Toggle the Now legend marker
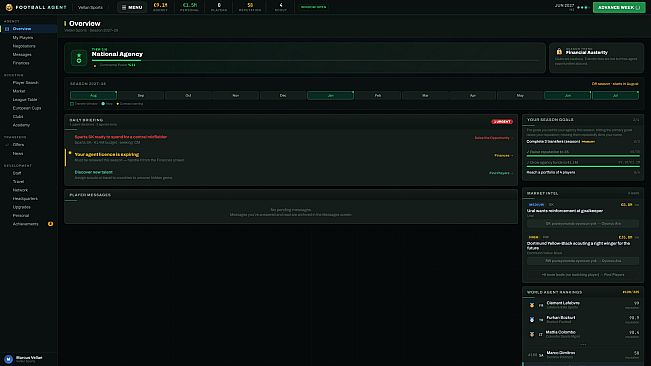Viewport: 651px width, 366px height. coord(103,104)
